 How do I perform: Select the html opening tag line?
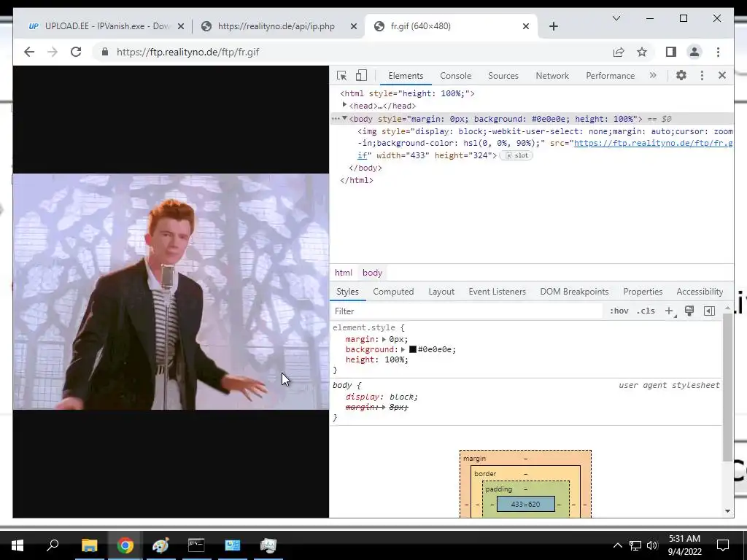[x=407, y=93]
